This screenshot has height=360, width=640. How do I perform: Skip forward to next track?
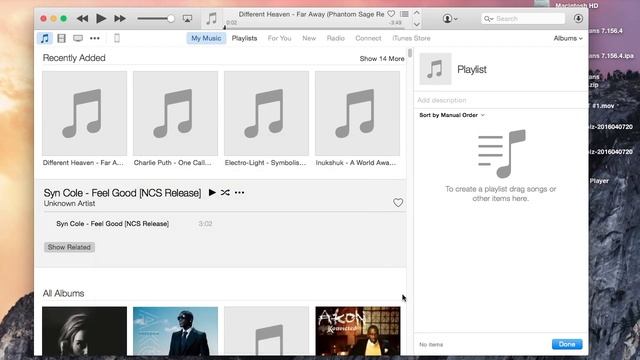pyautogui.click(x=120, y=18)
